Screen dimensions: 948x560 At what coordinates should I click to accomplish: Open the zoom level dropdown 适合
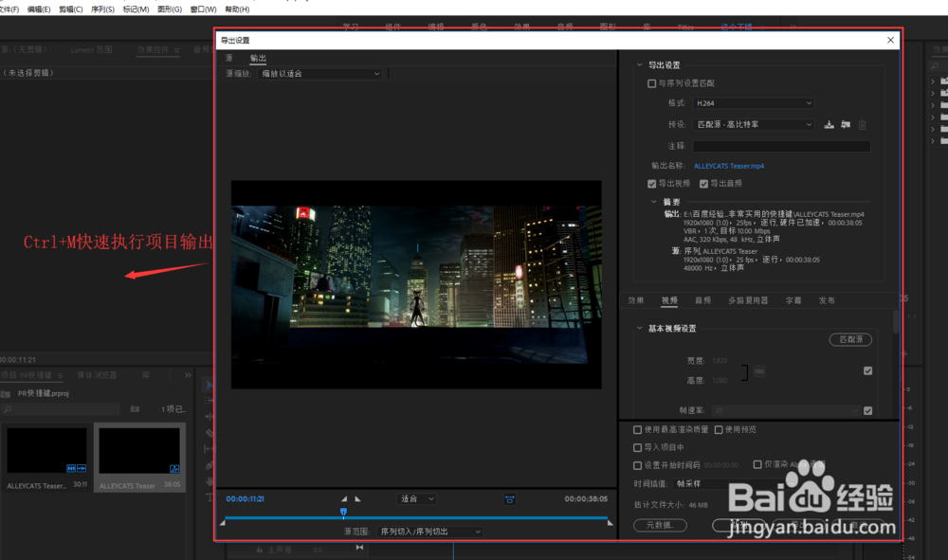point(416,499)
